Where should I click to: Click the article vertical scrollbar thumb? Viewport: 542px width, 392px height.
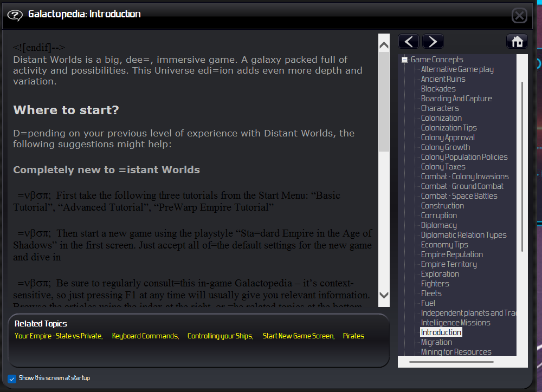384,102
